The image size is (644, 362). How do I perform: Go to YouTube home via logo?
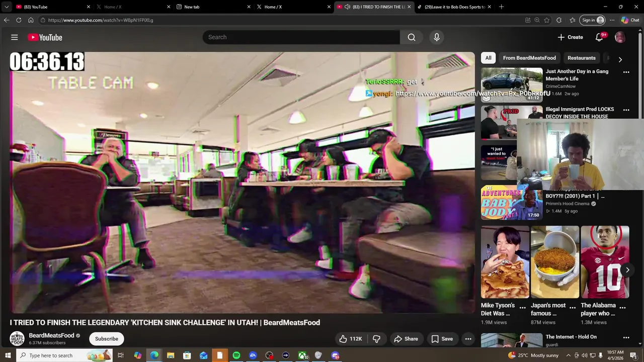(x=45, y=37)
